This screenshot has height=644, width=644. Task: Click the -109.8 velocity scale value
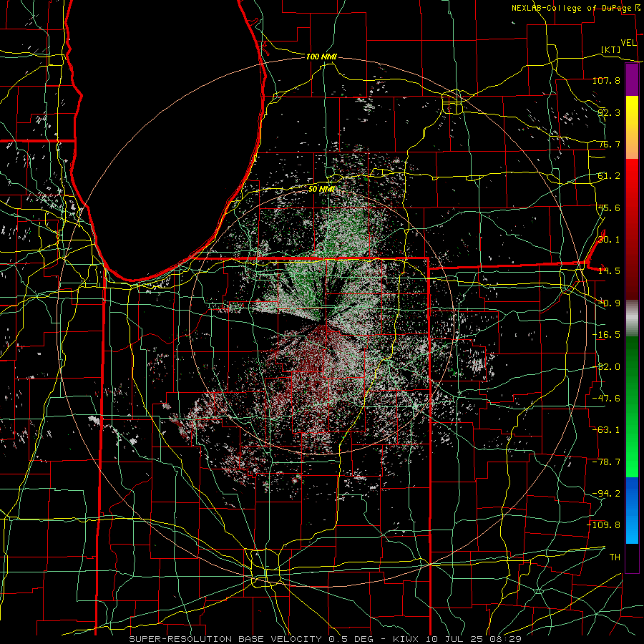(604, 525)
